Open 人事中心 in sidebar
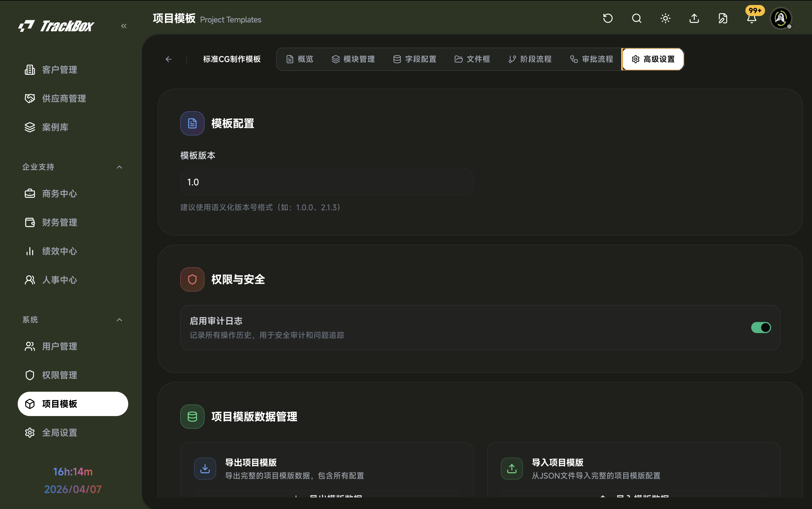 click(x=73, y=280)
